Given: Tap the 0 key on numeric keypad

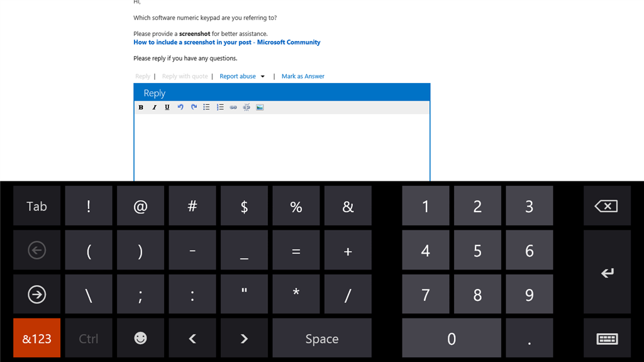Looking at the screenshot, I should [x=452, y=338].
